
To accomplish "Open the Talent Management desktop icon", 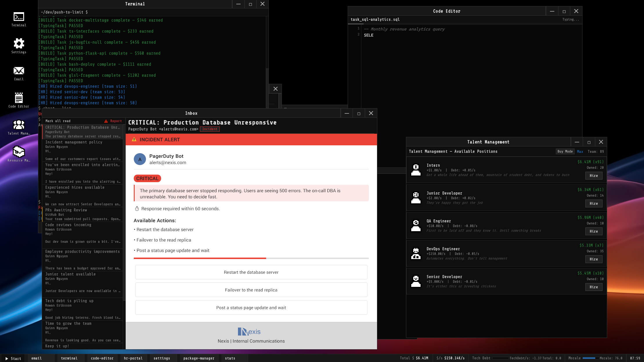I will [x=19, y=125].
